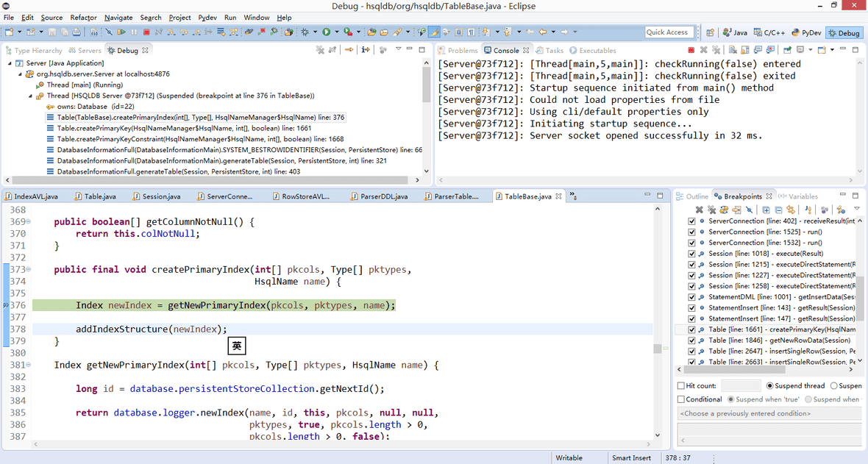Select the Suspend thread radio option
Screen dimensions: 868x464
point(769,385)
